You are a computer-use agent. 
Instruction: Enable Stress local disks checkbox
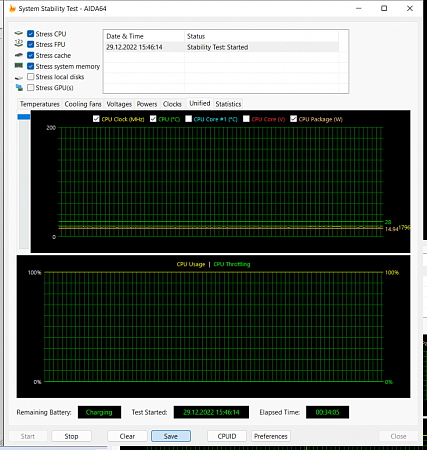click(31, 77)
